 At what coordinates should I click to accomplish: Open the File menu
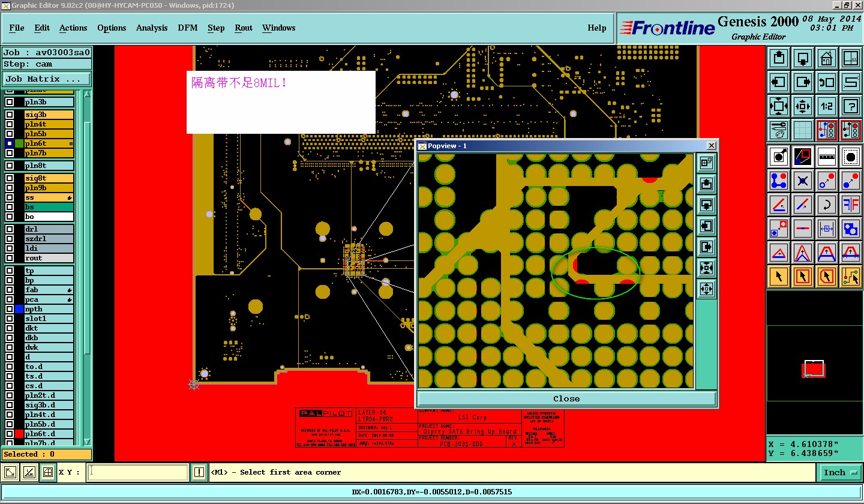(x=17, y=28)
